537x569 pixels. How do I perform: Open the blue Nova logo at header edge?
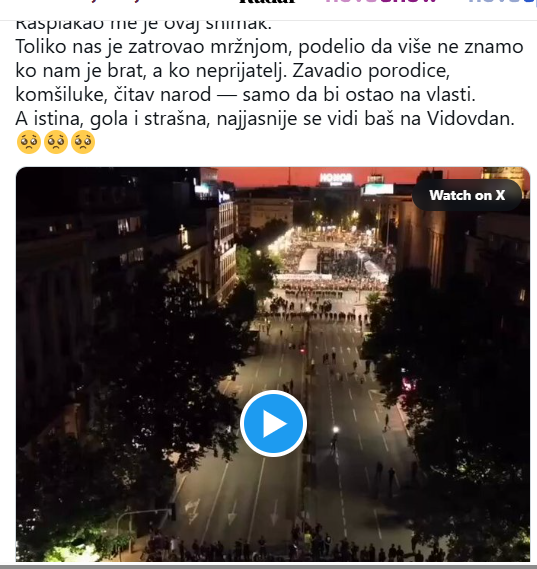(503, 1)
